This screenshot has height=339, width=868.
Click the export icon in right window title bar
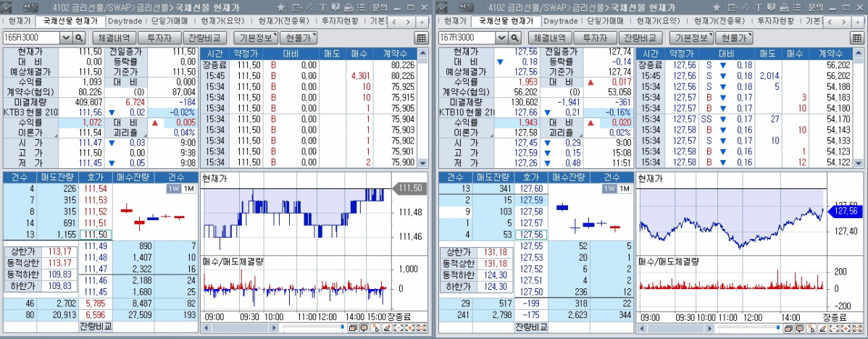(733, 7)
